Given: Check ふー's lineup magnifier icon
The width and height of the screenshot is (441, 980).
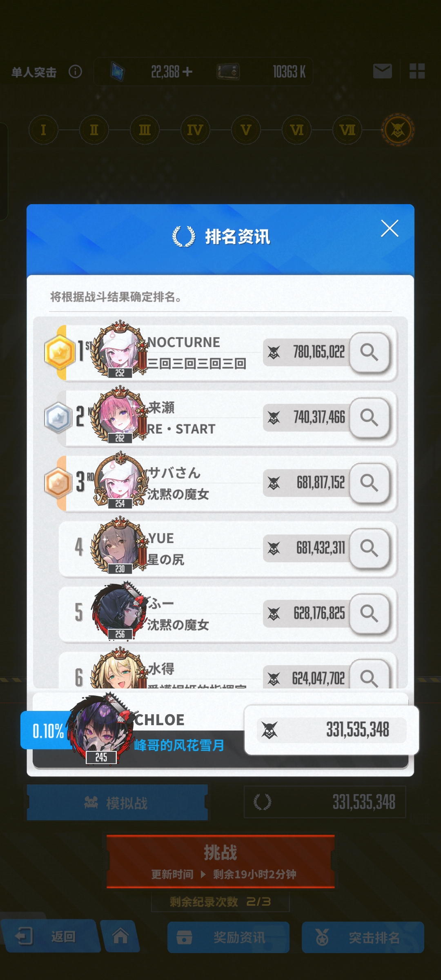Looking at the screenshot, I should click(x=370, y=613).
